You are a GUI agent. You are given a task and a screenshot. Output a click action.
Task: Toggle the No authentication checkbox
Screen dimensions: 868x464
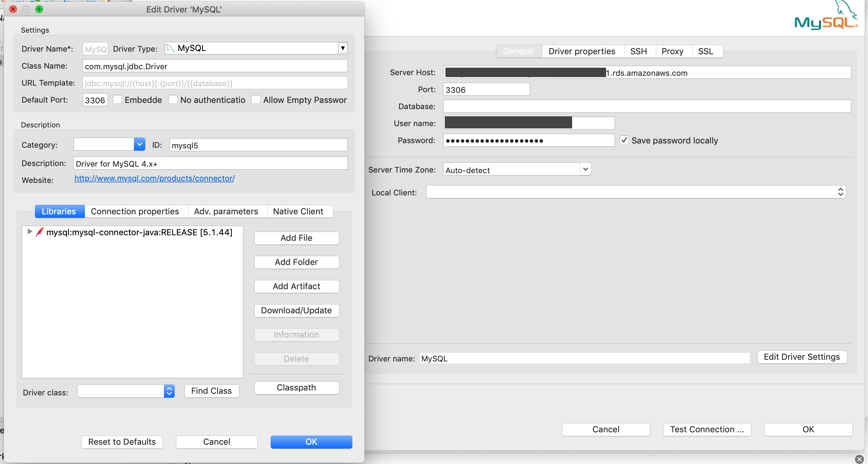(173, 99)
